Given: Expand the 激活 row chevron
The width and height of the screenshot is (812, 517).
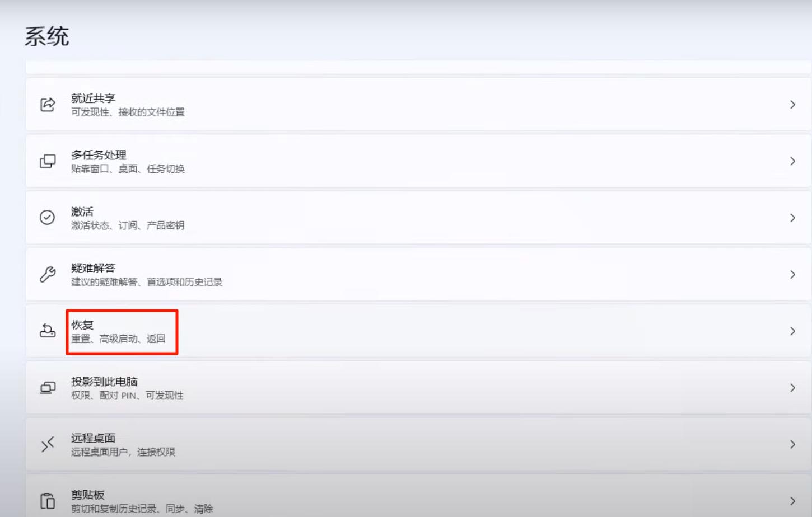Looking at the screenshot, I should coord(792,218).
